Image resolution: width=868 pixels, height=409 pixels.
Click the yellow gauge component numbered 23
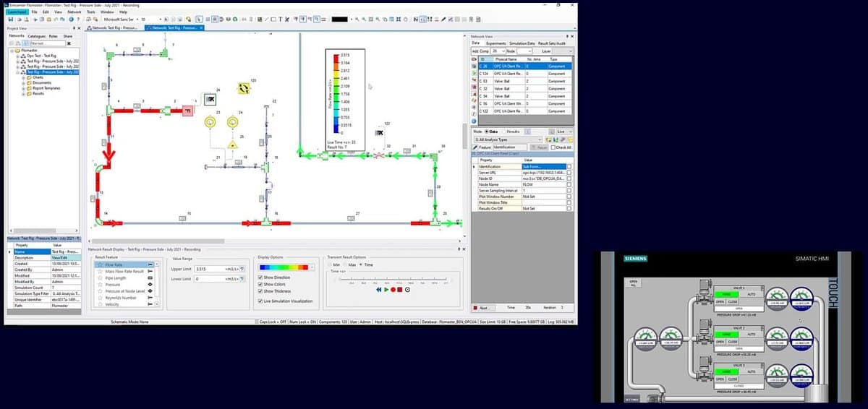[210, 123]
